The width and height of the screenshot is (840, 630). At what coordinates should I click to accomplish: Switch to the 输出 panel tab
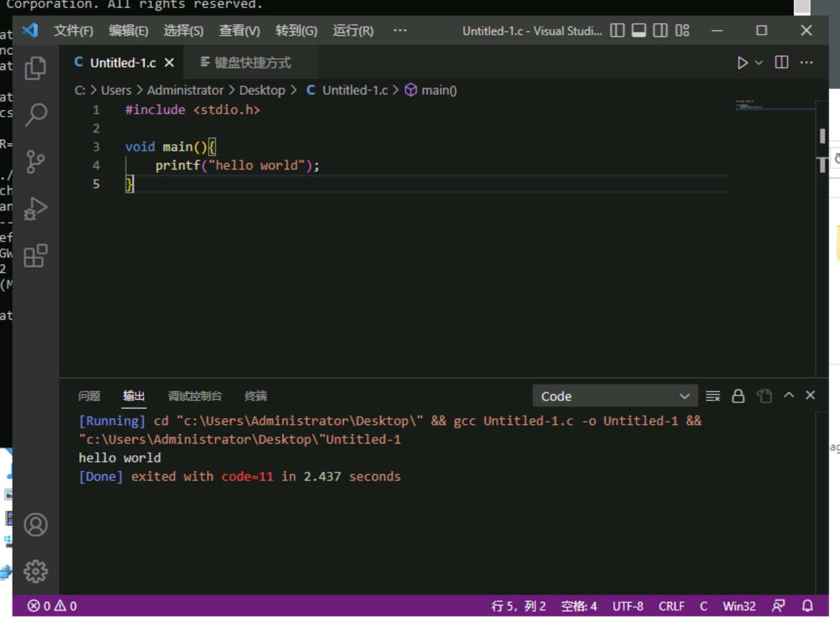(x=134, y=396)
